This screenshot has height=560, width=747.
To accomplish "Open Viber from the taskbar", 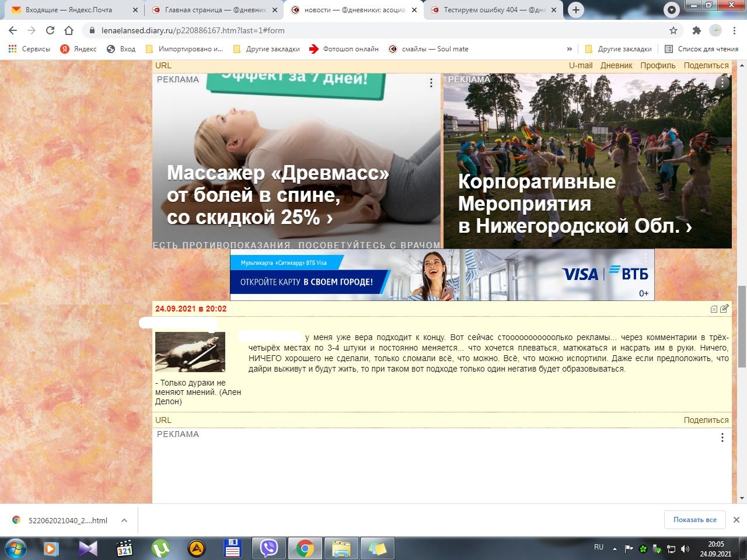I will click(x=269, y=548).
